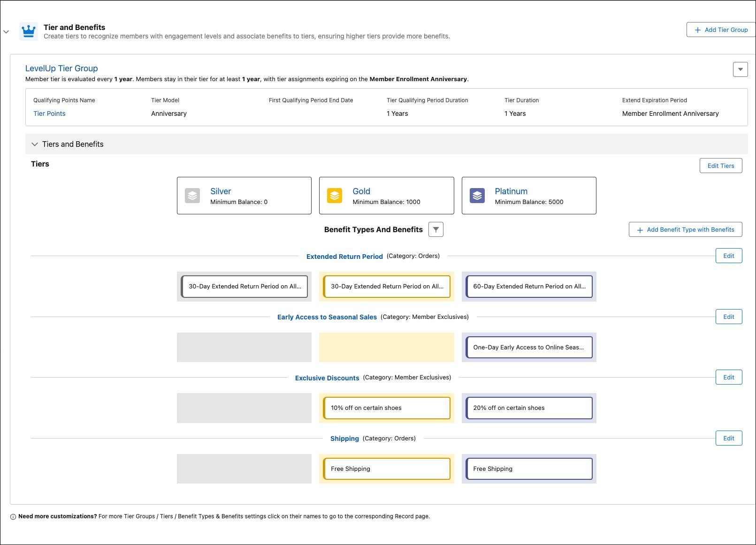Edit the Early Access to Seasonal Sales type

pyautogui.click(x=729, y=317)
